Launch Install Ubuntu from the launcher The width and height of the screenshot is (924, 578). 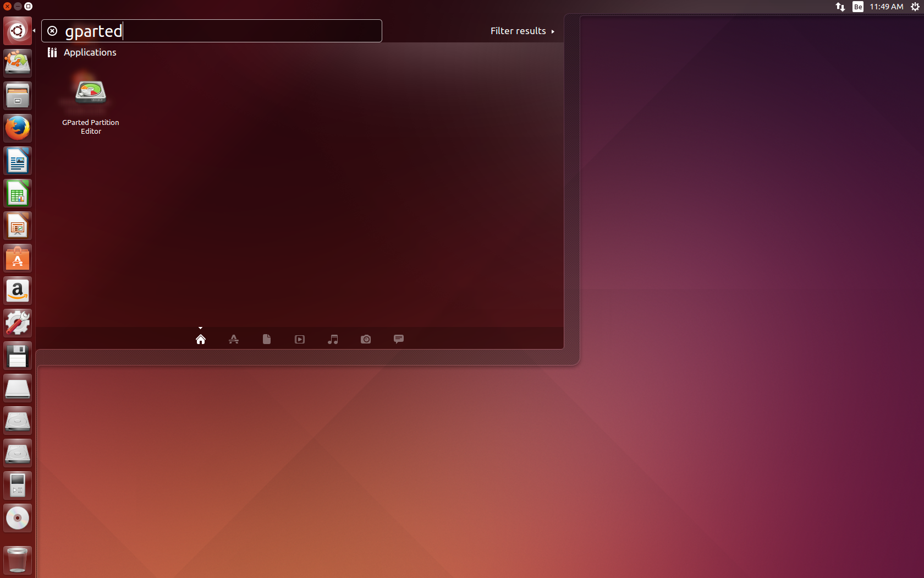coord(18,63)
